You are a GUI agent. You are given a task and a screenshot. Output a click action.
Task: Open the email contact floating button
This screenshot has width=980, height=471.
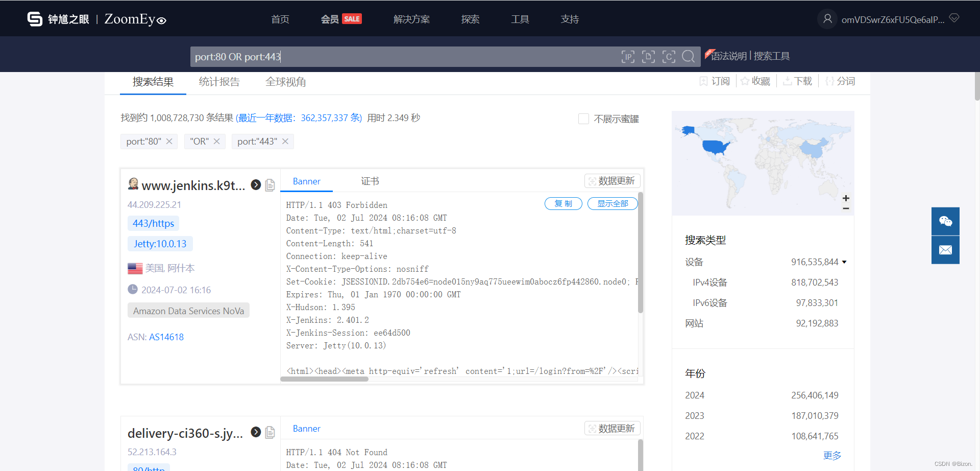point(945,250)
